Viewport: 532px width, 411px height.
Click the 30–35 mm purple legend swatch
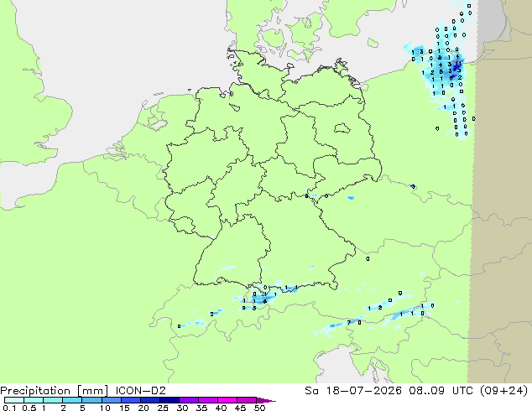coord(188,400)
